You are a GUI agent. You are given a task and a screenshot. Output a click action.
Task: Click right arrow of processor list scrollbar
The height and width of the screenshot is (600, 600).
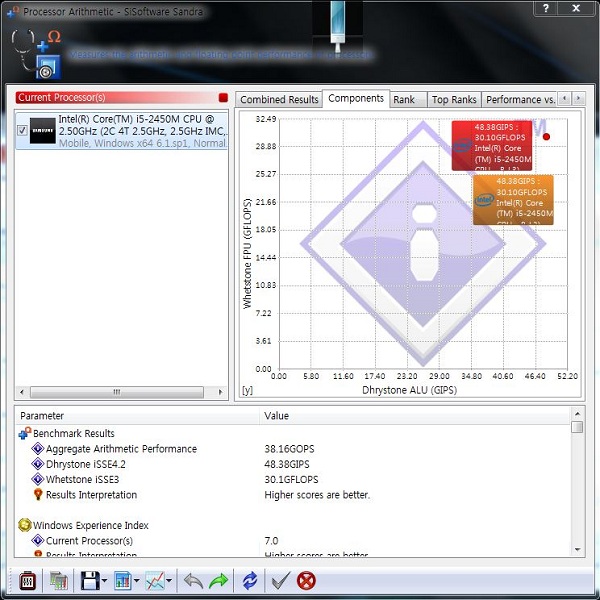pos(220,392)
